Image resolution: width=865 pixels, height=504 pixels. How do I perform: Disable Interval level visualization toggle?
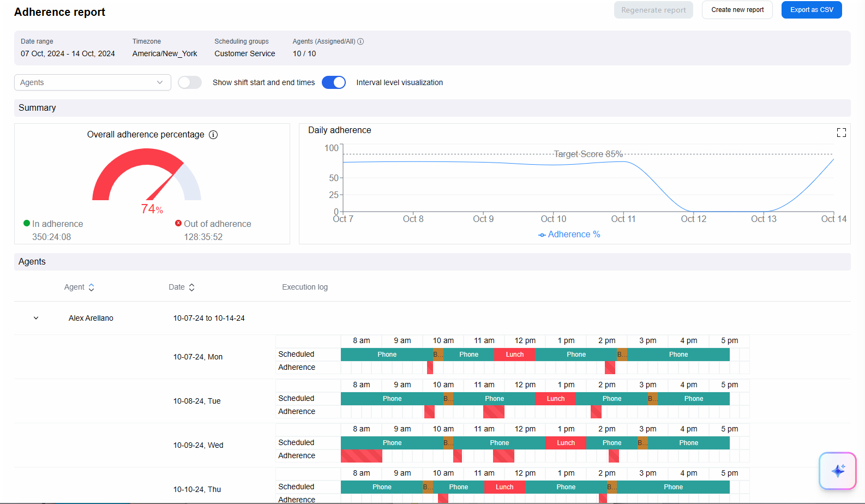coord(334,82)
